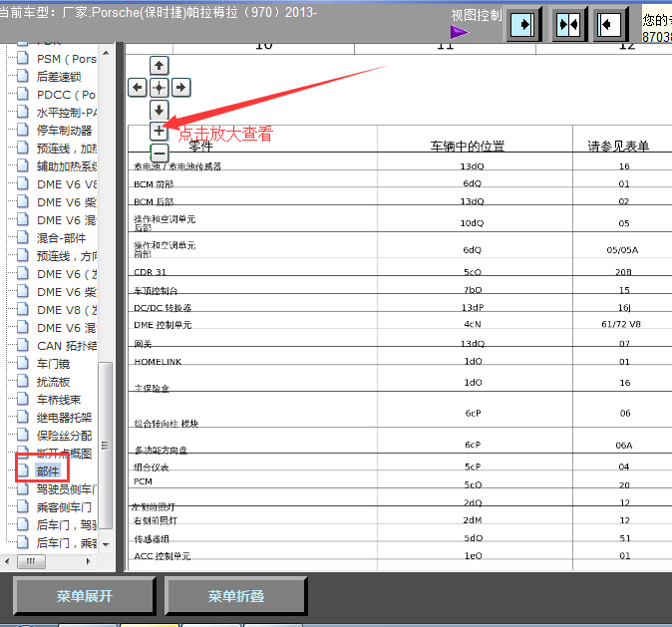
Task: Click tree scrollbar up arrow
Action: pyautogui.click(x=106, y=53)
